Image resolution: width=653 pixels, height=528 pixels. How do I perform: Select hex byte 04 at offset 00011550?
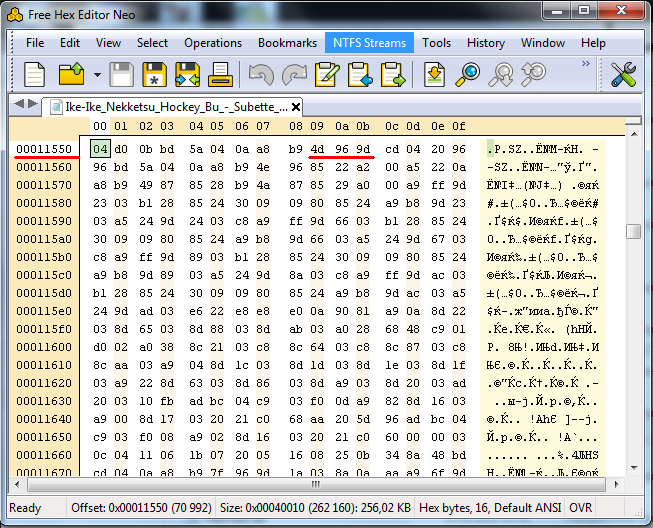tap(100, 149)
